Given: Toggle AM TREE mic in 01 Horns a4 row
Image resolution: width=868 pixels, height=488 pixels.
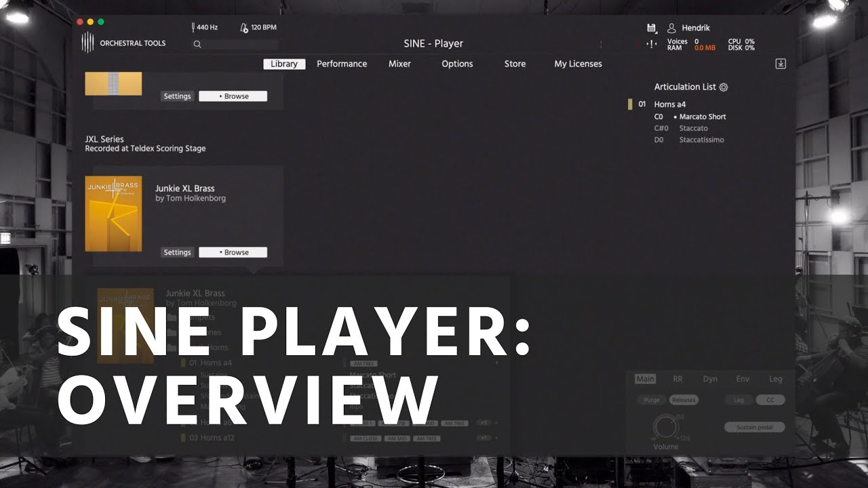Looking at the screenshot, I should click(x=363, y=364).
